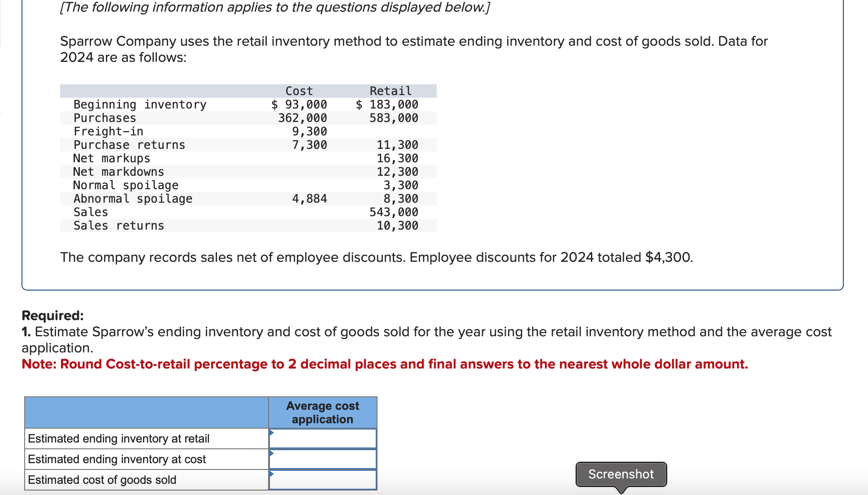This screenshot has height=495, width=868.
Task: Select the Beginning inventory row label
Action: pyautogui.click(x=140, y=104)
